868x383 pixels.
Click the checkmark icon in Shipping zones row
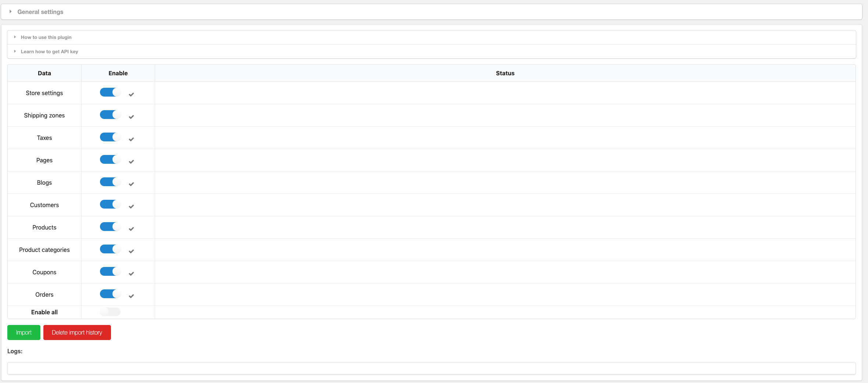(x=131, y=117)
